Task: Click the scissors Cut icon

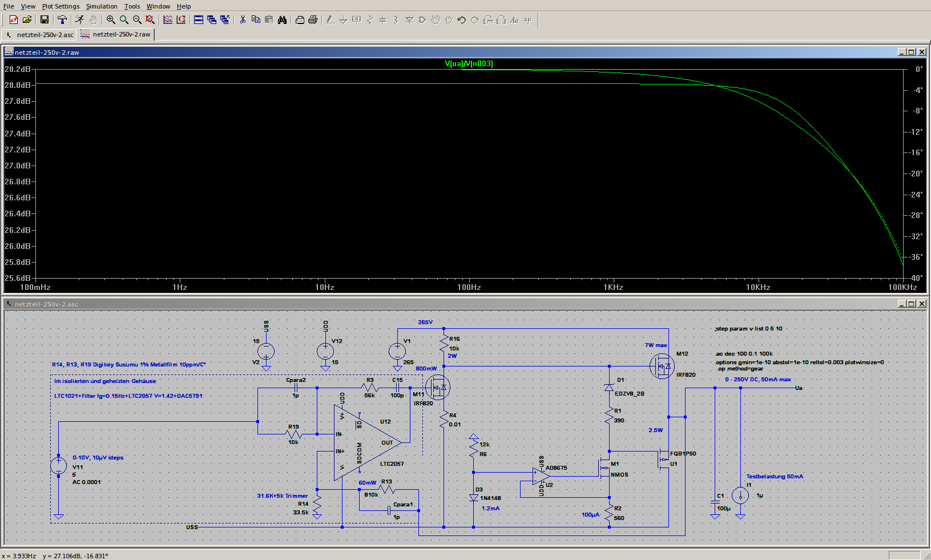Action: pyautogui.click(x=243, y=20)
